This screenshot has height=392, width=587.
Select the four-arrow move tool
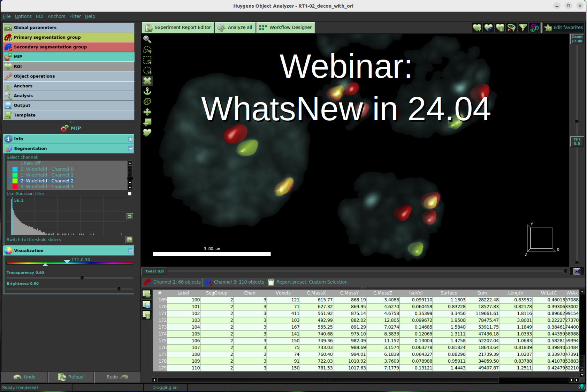pos(147,112)
